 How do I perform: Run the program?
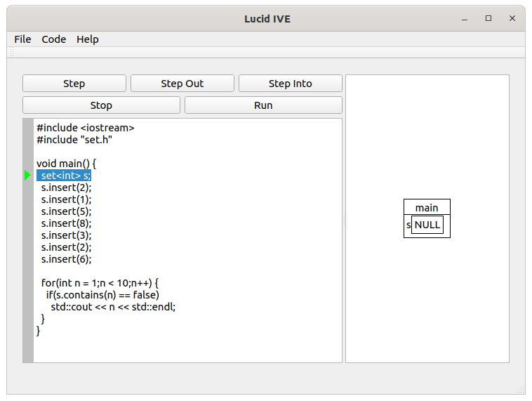(x=263, y=105)
